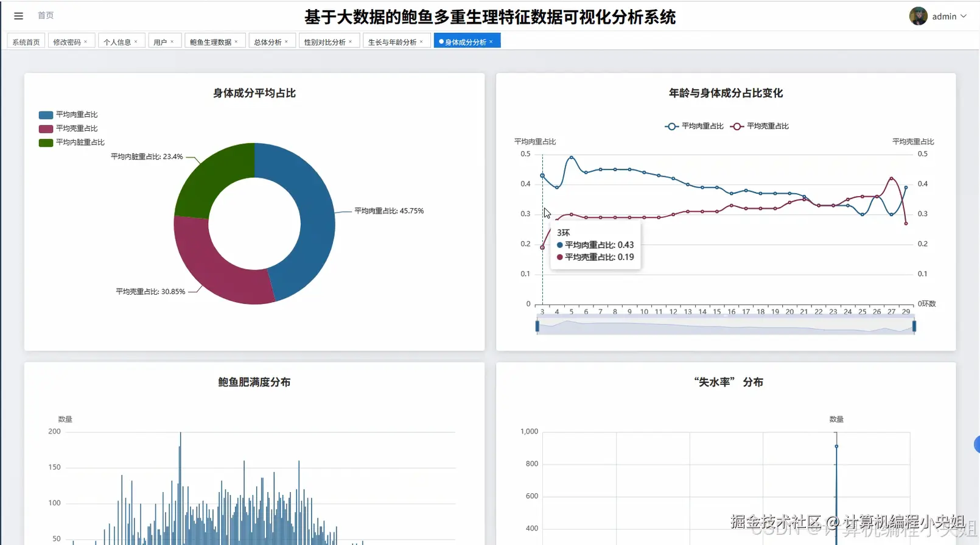Toggle 平均壳重占比 line chart legend
Image resolution: width=980 pixels, height=545 pixels.
click(x=760, y=126)
